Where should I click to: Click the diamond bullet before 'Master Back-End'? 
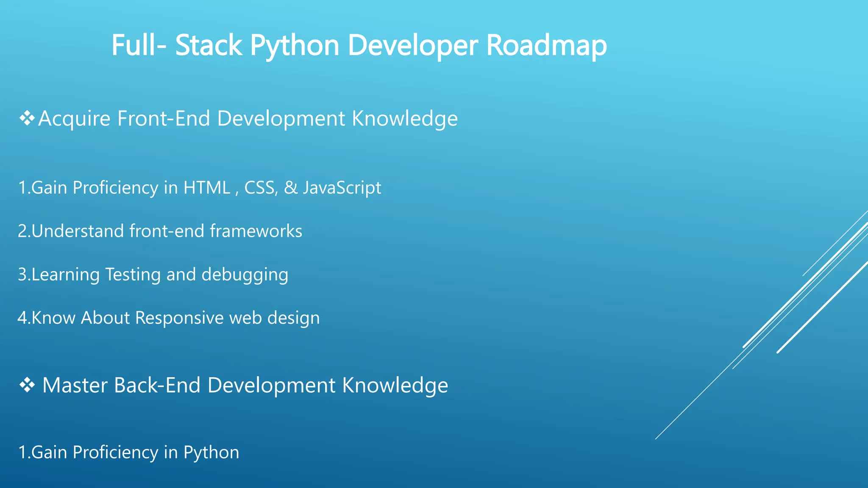pyautogui.click(x=27, y=385)
